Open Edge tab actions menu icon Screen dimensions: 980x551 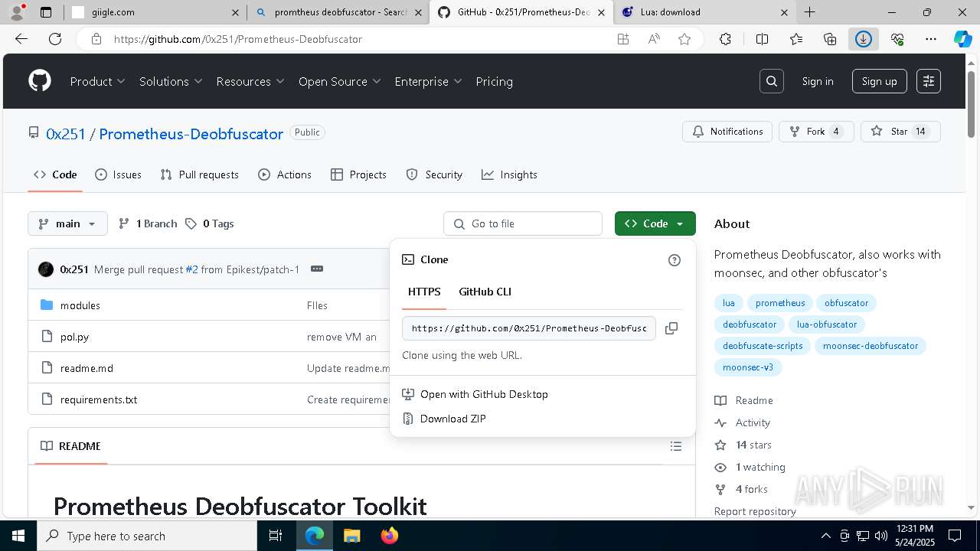[46, 12]
